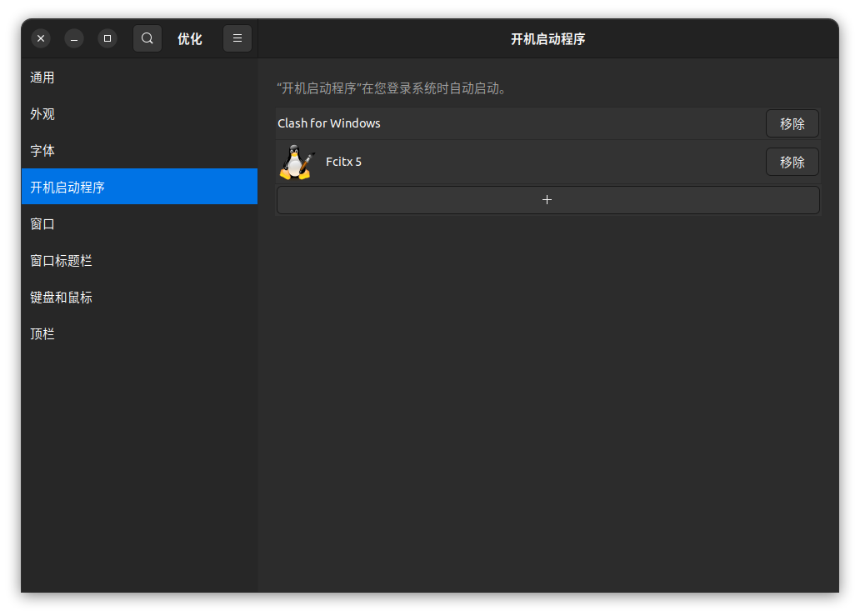The image size is (860, 616).
Task: Open 窗口标题栏 settings
Action: pyautogui.click(x=61, y=261)
